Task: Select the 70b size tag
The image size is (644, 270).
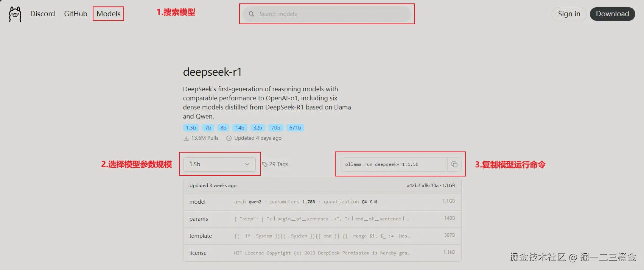Action: click(x=276, y=128)
